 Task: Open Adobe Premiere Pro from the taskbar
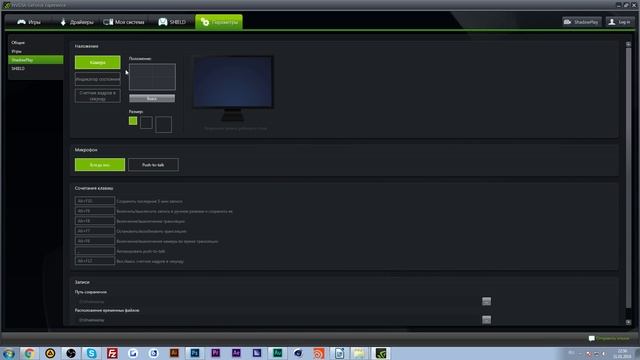pos(216,353)
